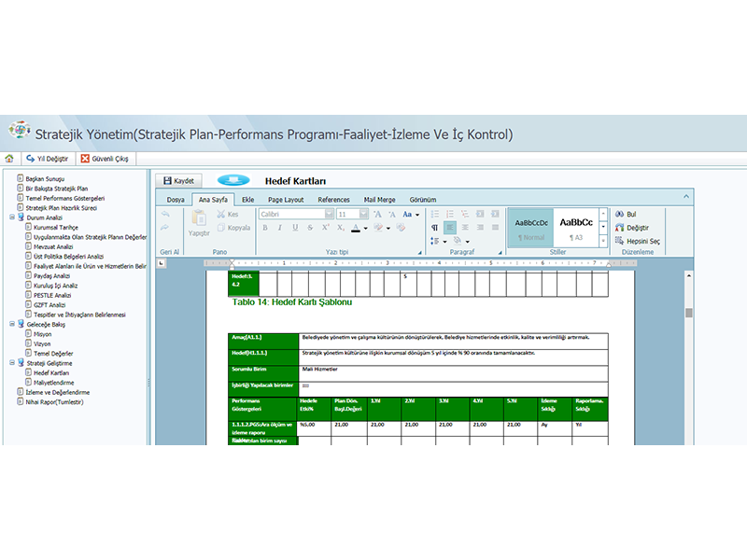Toggle strikethrough formatting
Image resolution: width=747 pixels, height=560 pixels.
pos(310,228)
